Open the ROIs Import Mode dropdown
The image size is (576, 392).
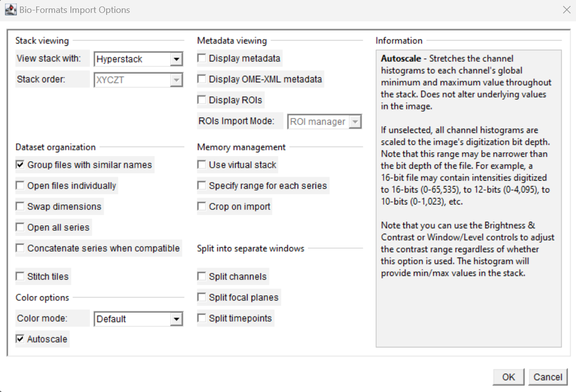click(x=325, y=122)
